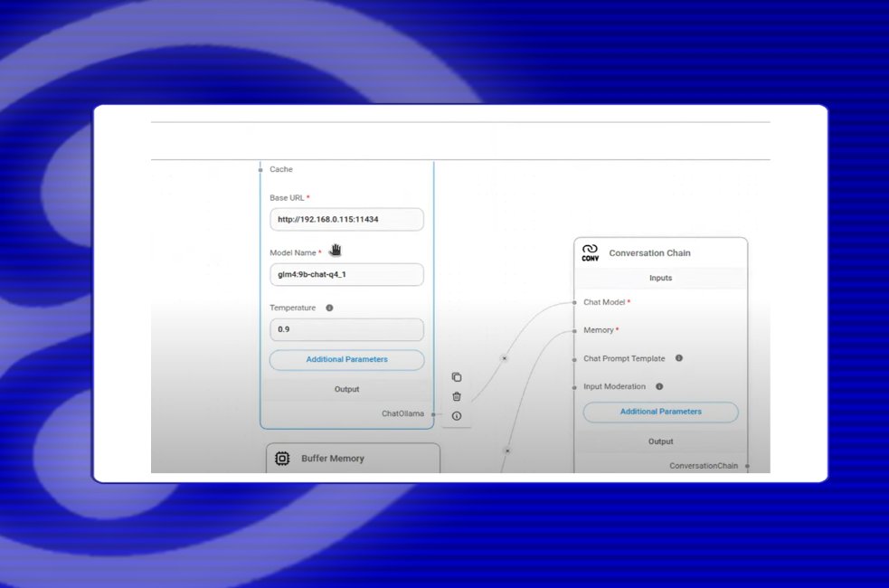This screenshot has width=889, height=588.
Task: Click the Cache input connector
Action: (x=260, y=169)
